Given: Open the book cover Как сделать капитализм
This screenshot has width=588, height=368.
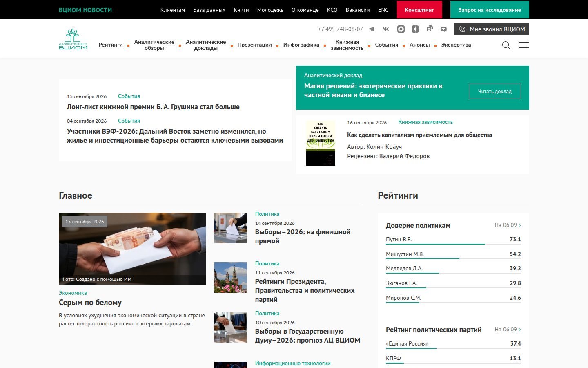Looking at the screenshot, I should (x=321, y=143).
